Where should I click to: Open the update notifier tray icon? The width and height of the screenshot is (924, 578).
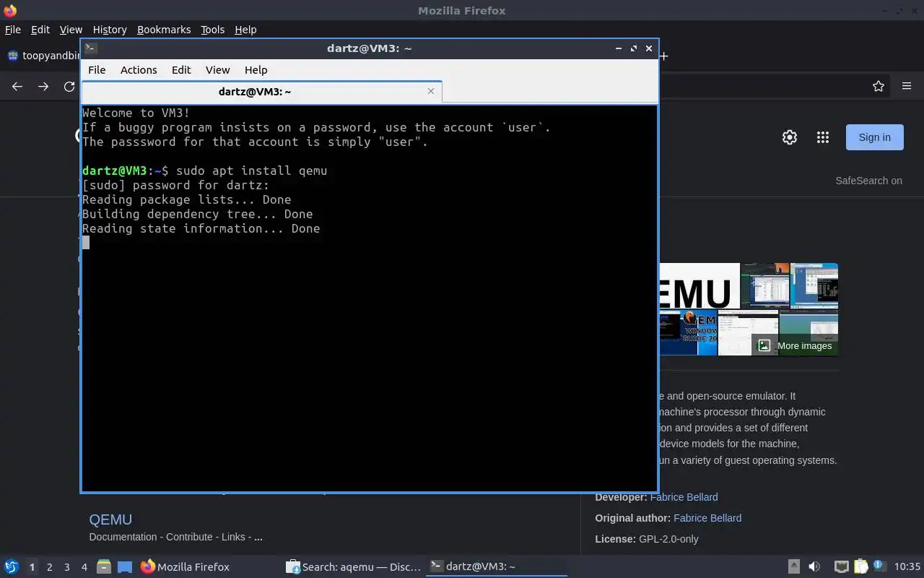pyautogui.click(x=879, y=566)
